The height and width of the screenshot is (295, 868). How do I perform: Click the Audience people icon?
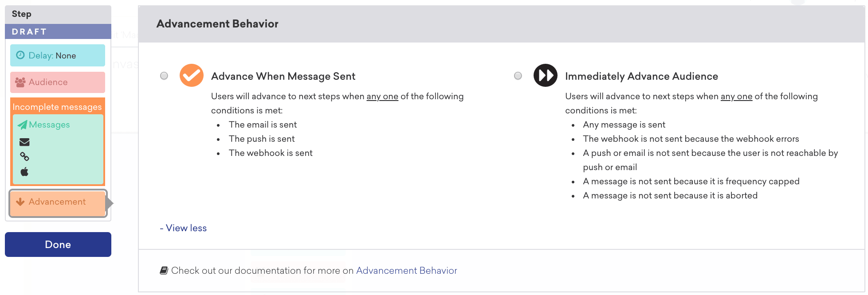click(x=20, y=82)
